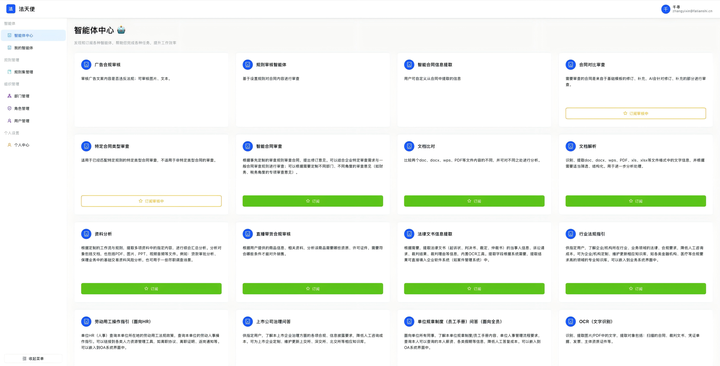720x366 pixels.
Task: Click the 法天使 logo icon
Action: click(11, 9)
